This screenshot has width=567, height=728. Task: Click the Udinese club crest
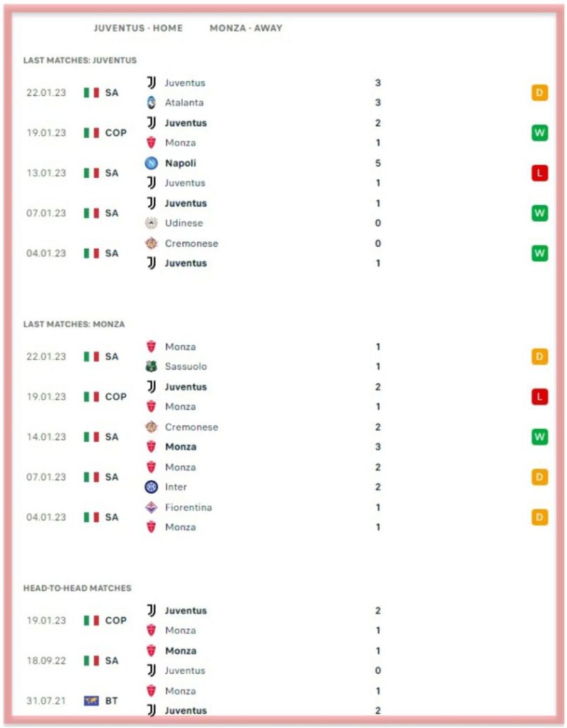coord(152,223)
